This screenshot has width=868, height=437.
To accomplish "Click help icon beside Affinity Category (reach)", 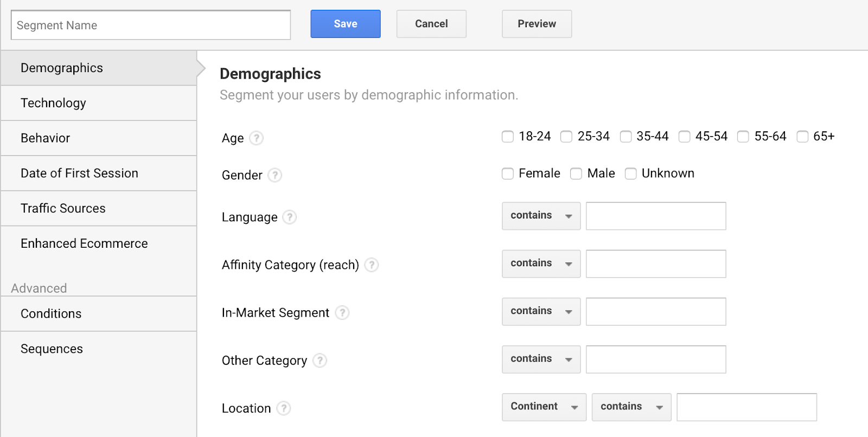I will tap(371, 265).
